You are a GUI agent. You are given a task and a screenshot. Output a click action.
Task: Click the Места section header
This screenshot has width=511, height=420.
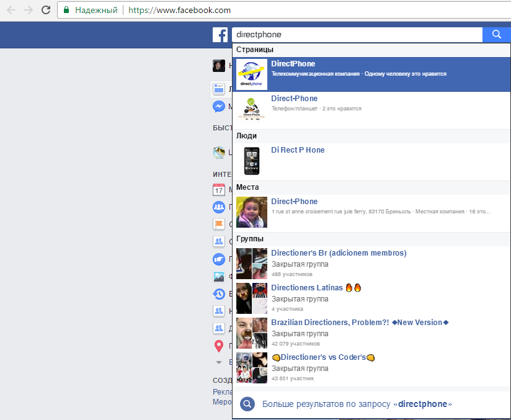click(247, 187)
